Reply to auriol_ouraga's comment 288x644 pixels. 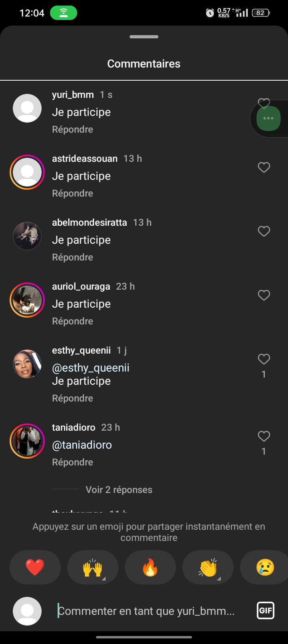pyautogui.click(x=72, y=321)
